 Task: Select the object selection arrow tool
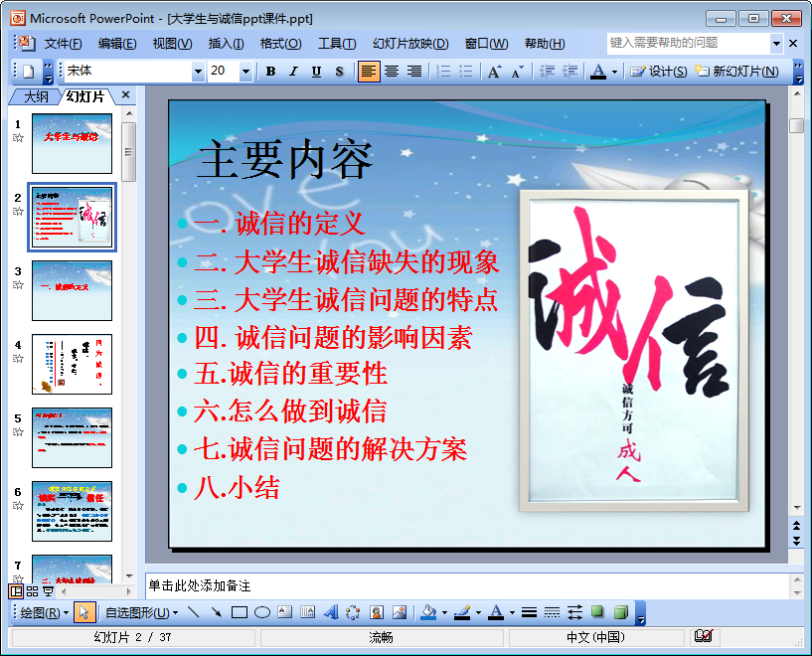pos(83,613)
